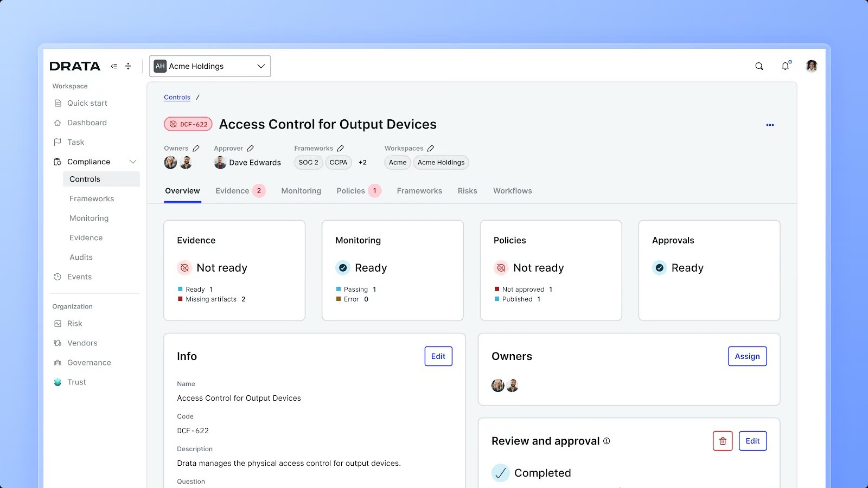Select Controls under Compliance
This screenshot has height=488, width=868.
(x=101, y=179)
